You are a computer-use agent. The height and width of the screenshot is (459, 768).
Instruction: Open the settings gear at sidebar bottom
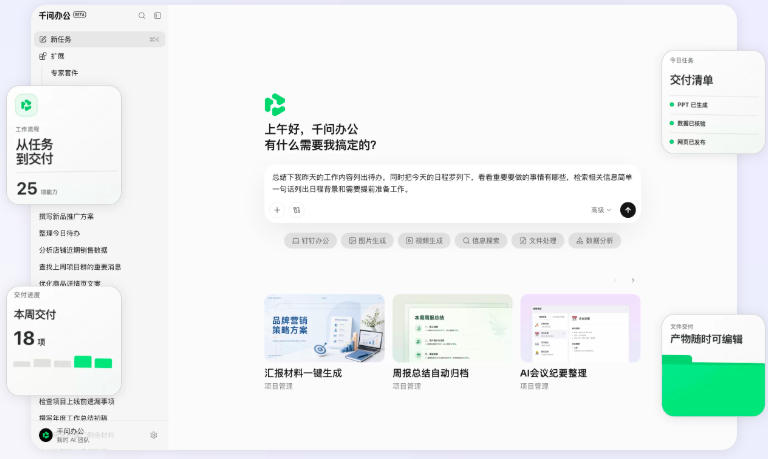tap(154, 435)
